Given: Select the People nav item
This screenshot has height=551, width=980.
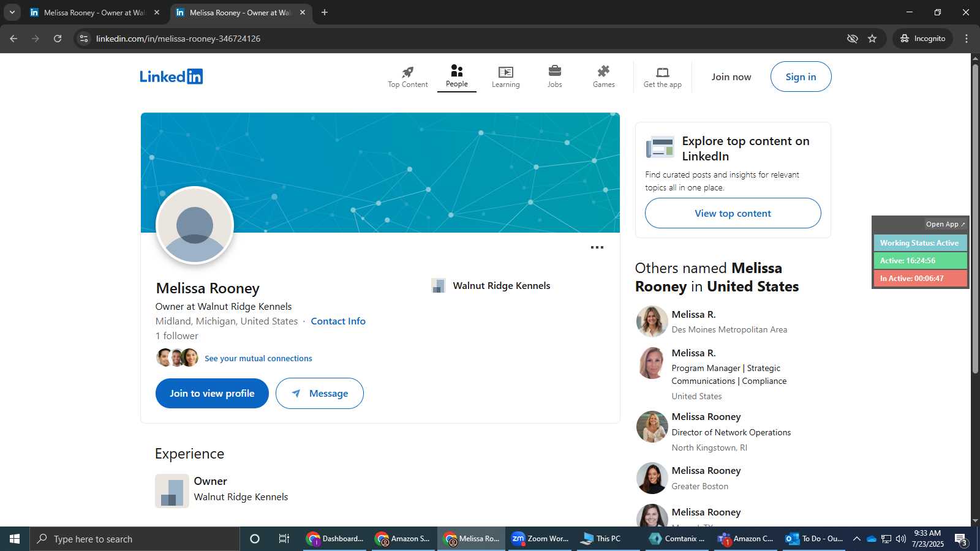Looking at the screenshot, I should (456, 77).
